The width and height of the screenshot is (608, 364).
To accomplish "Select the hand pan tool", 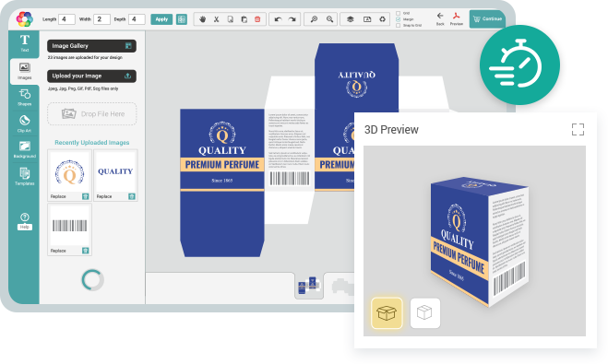I will pyautogui.click(x=202, y=19).
